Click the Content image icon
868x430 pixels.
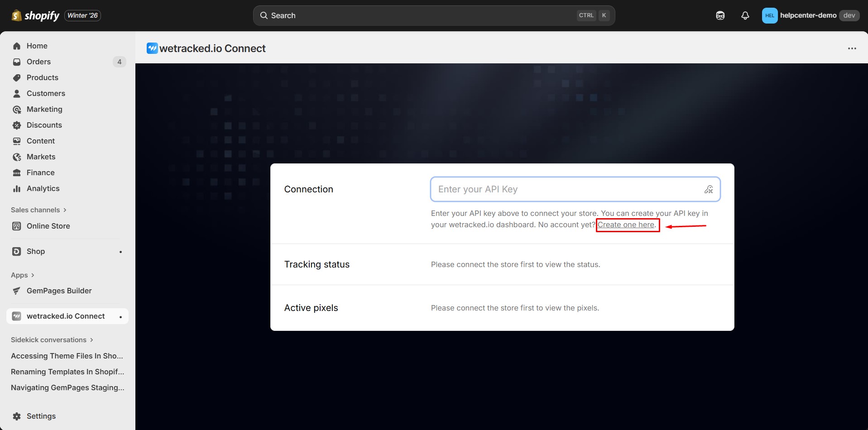[x=17, y=141]
